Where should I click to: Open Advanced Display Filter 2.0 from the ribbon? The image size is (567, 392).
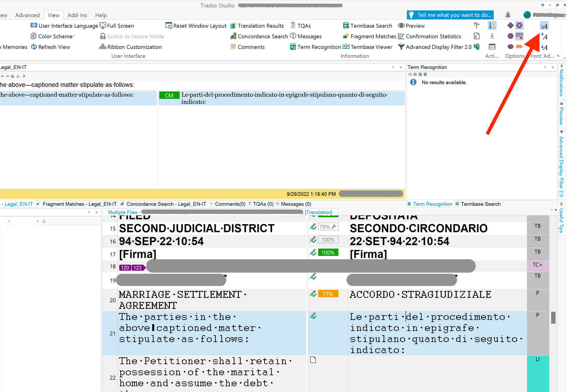(x=435, y=47)
